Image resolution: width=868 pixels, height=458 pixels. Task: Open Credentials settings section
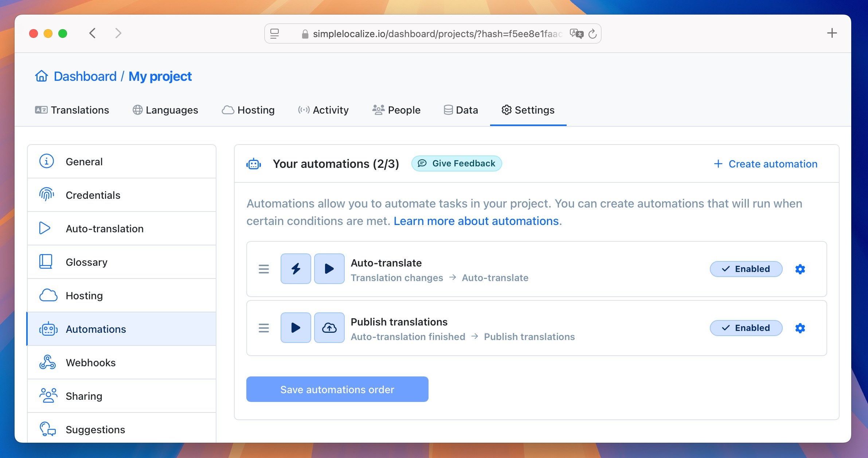pos(122,195)
